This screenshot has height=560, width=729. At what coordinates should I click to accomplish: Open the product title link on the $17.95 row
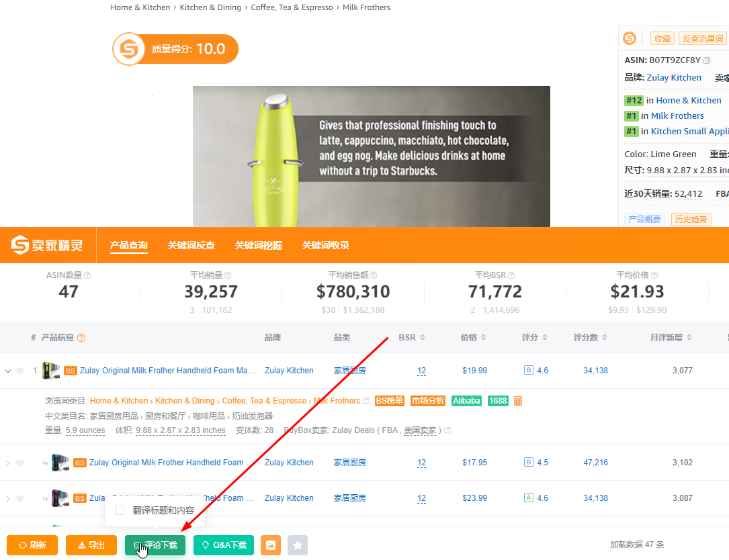point(171,463)
